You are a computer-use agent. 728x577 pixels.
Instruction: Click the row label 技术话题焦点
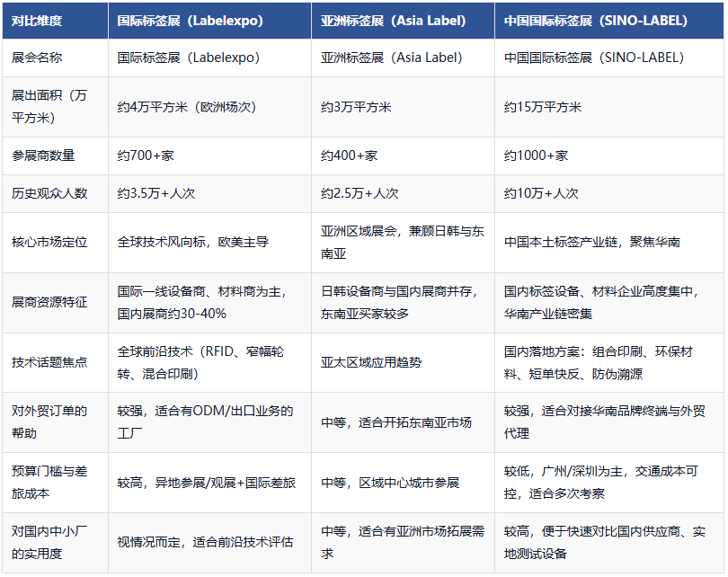coord(55,362)
